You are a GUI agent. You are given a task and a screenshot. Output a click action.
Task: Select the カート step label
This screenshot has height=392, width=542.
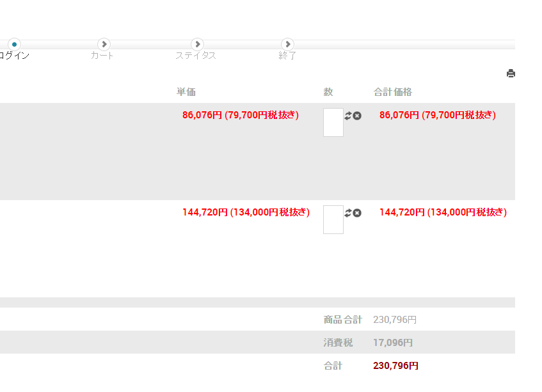point(102,56)
